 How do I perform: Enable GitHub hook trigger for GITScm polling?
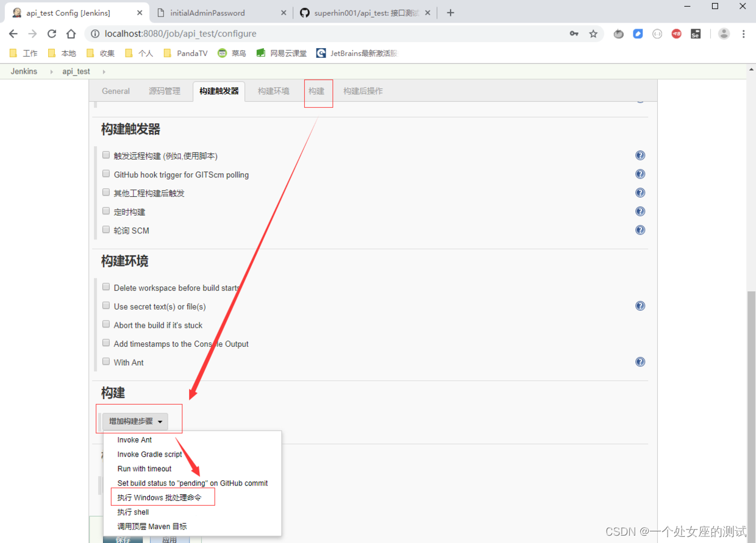pos(106,174)
